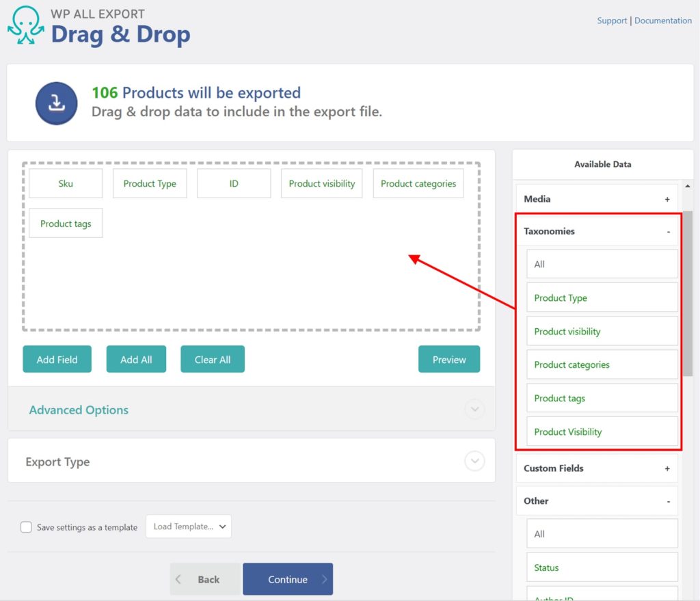Select Product tags under Taxonomies
This screenshot has width=700, height=601.
[x=602, y=398]
